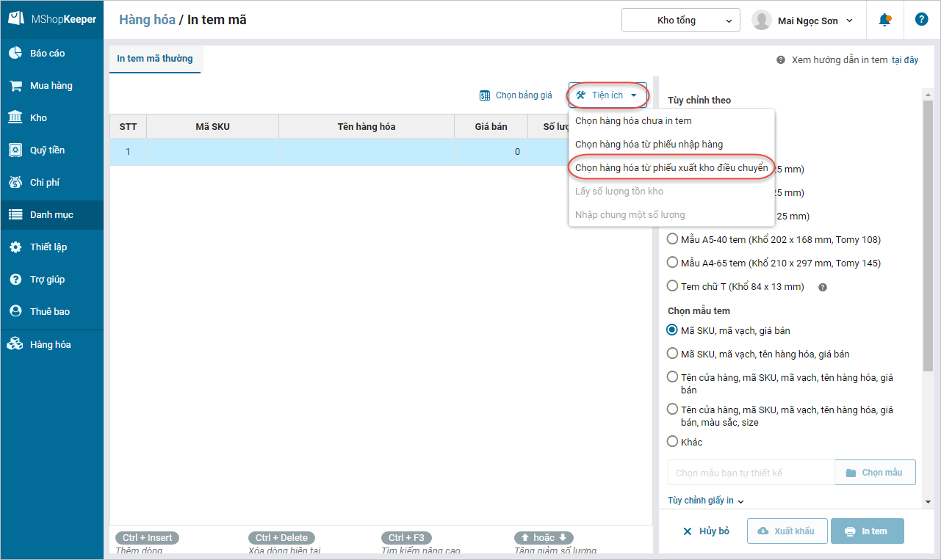Click the Chọn mẫu button
The width and height of the screenshot is (941, 560).
[x=875, y=473]
